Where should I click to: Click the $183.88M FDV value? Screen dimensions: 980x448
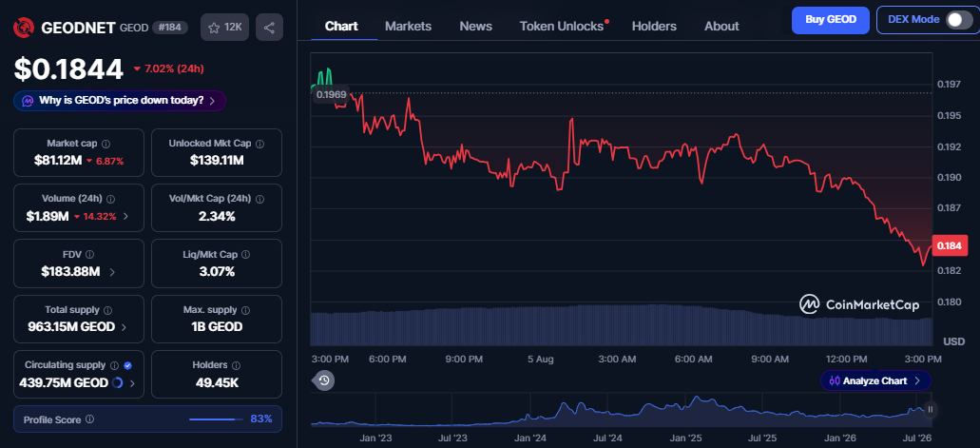[70, 272]
